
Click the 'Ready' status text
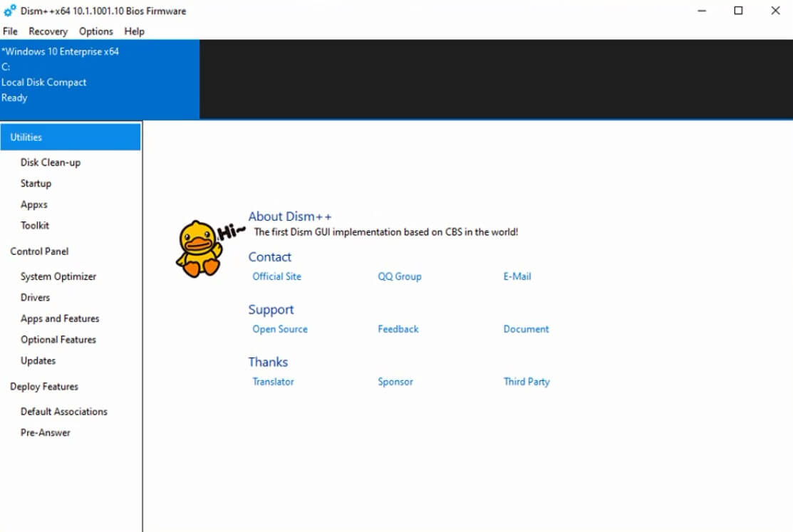click(x=14, y=98)
